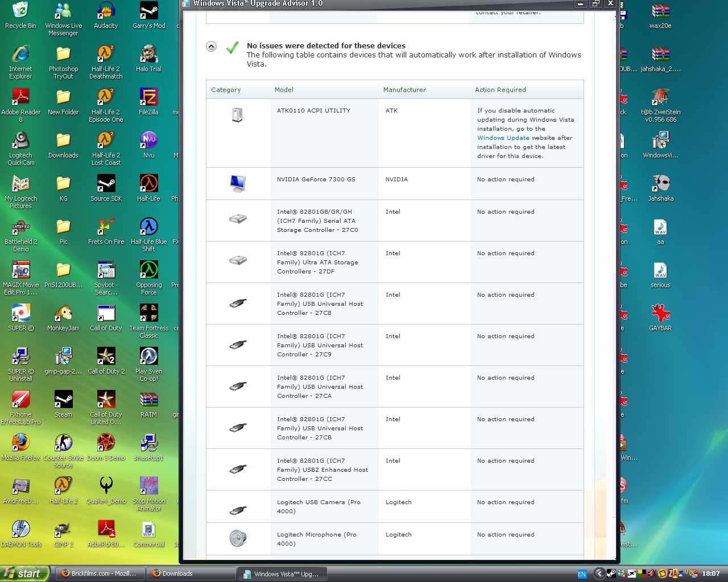Viewport: 728px width, 582px height.
Task: Open Opposing Force desktop shortcut
Action: [x=149, y=278]
